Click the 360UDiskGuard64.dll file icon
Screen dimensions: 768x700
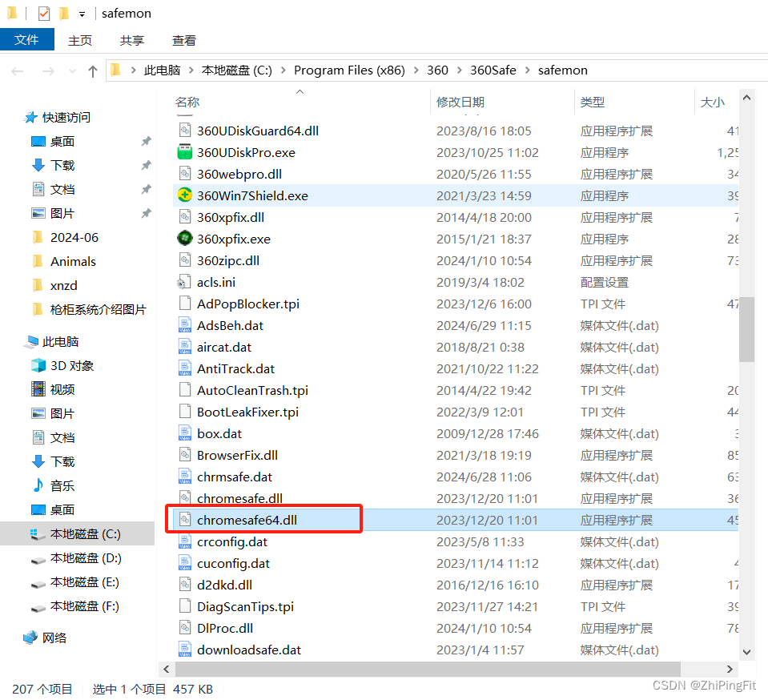point(185,131)
